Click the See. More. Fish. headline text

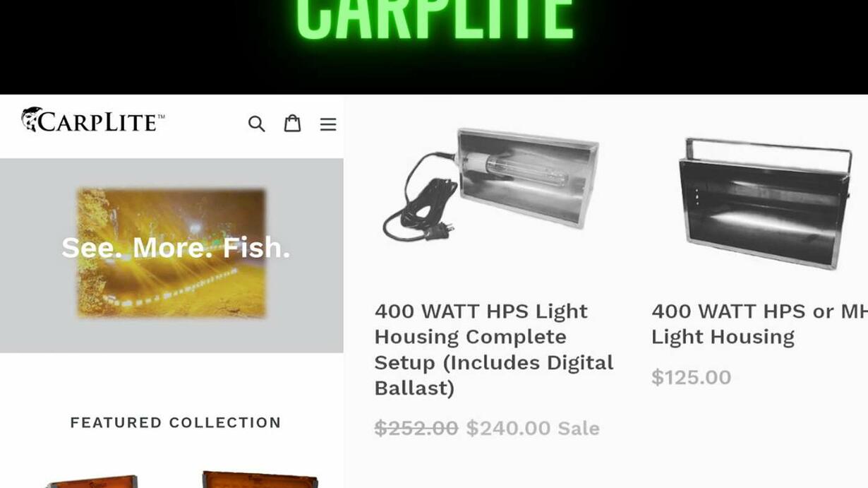point(176,248)
